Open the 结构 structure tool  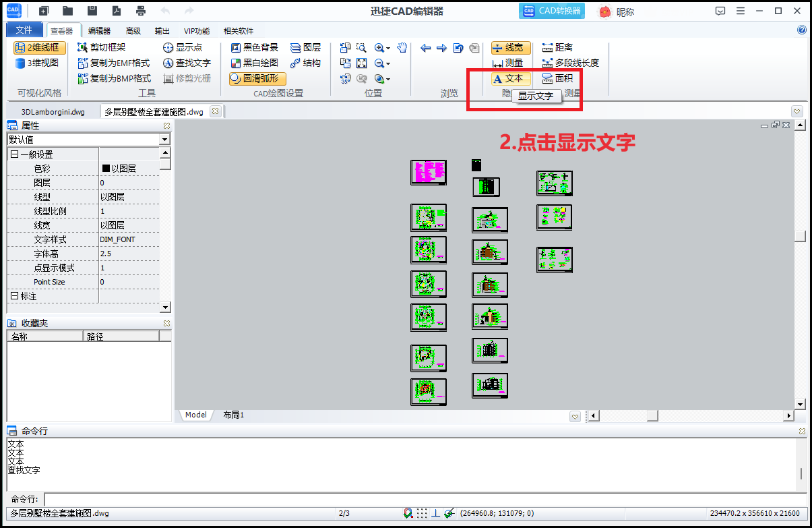(x=306, y=63)
